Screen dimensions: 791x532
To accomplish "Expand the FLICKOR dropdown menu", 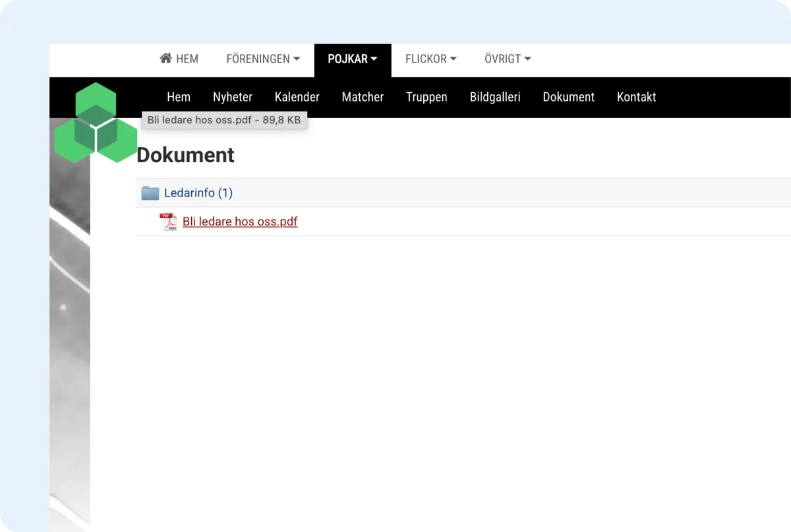I will coord(431,59).
